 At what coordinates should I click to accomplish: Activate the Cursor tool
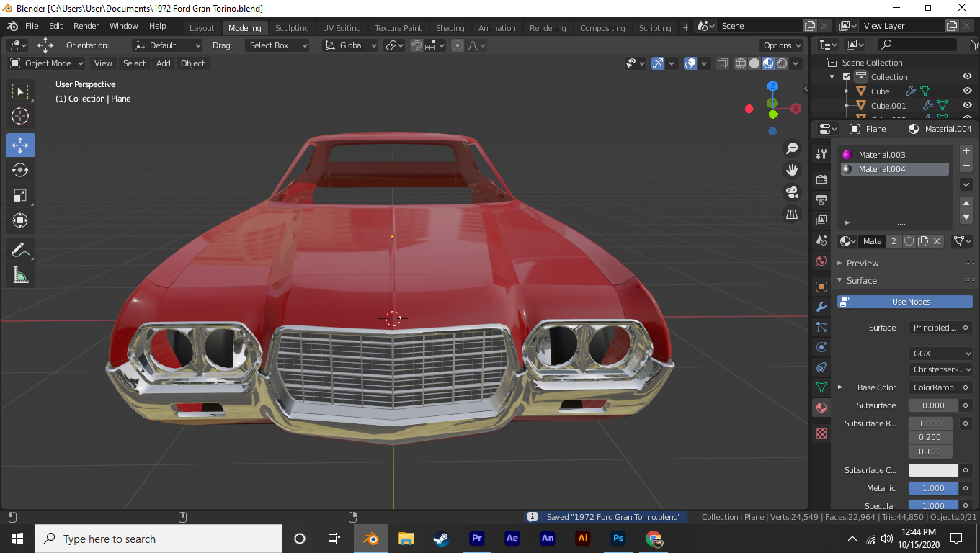point(20,116)
